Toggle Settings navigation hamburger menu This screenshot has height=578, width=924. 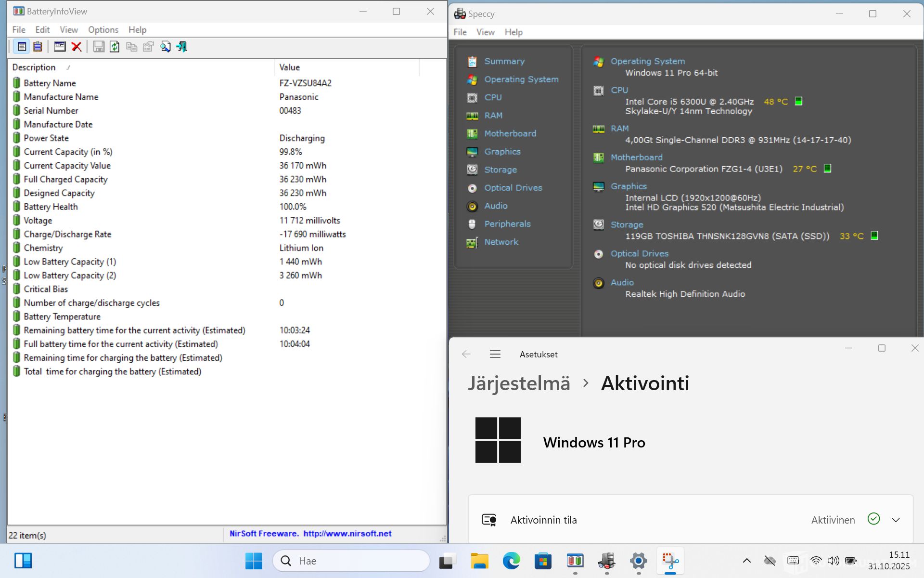pyautogui.click(x=495, y=355)
